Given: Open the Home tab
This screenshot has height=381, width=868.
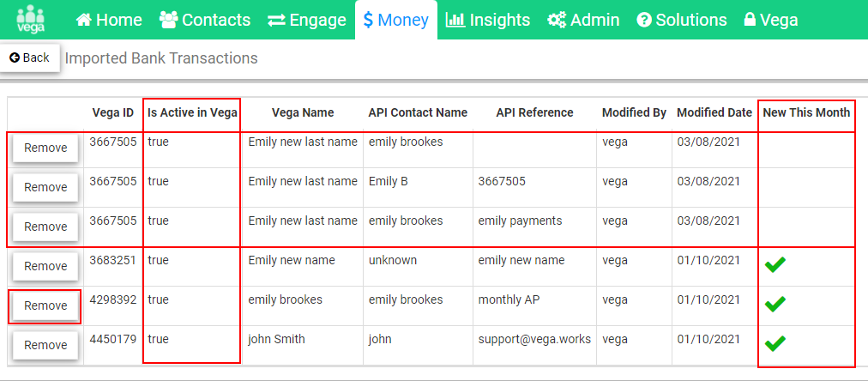Looking at the screenshot, I should [109, 21].
